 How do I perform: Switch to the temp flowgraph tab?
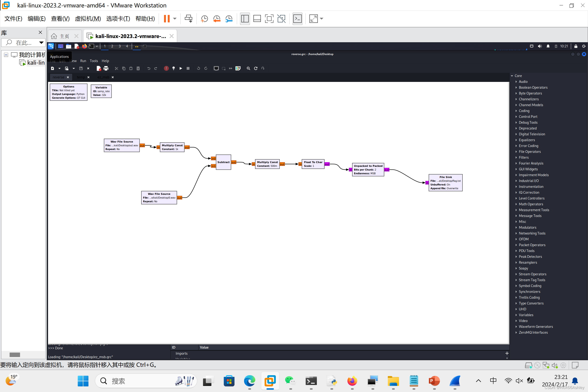pos(81,77)
